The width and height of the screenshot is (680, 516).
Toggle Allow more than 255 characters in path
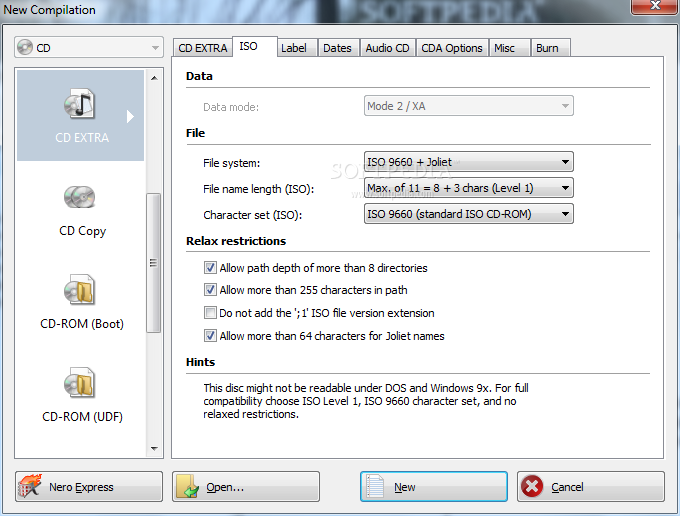(210, 290)
